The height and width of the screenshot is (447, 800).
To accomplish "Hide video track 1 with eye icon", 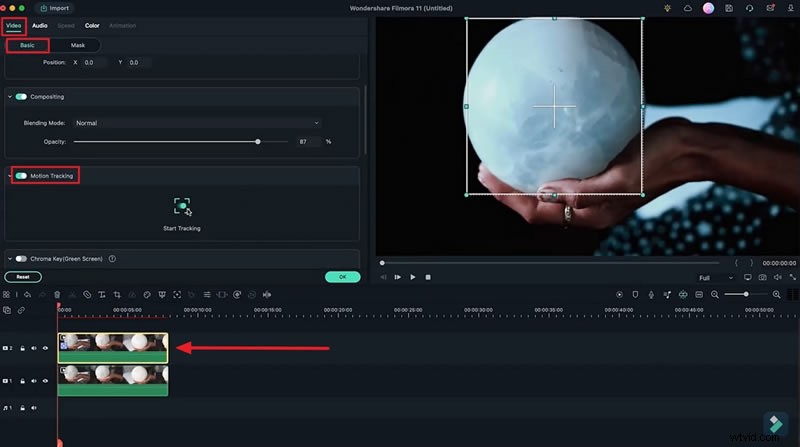I will pyautogui.click(x=45, y=381).
